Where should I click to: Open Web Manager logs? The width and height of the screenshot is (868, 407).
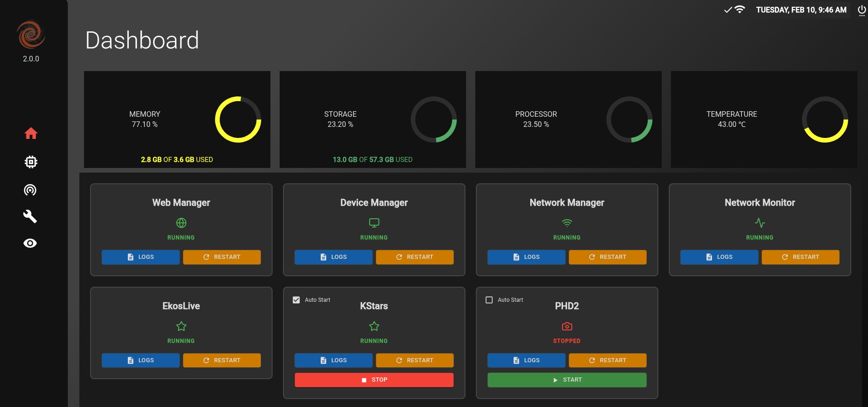(141, 257)
